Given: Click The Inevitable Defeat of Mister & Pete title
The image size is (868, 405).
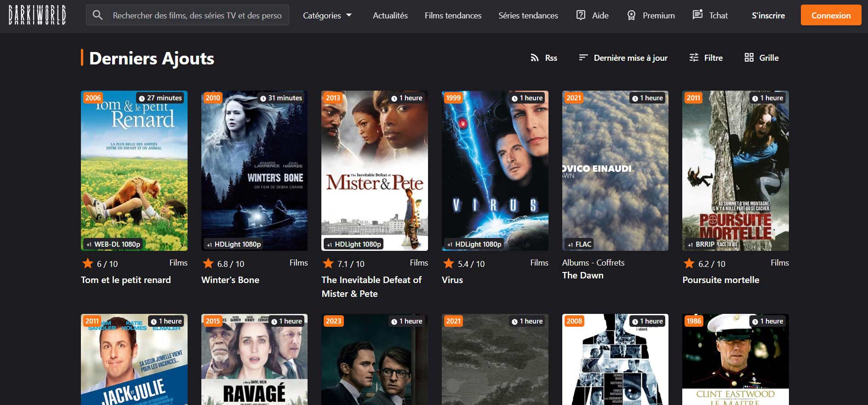Looking at the screenshot, I should point(371,287).
